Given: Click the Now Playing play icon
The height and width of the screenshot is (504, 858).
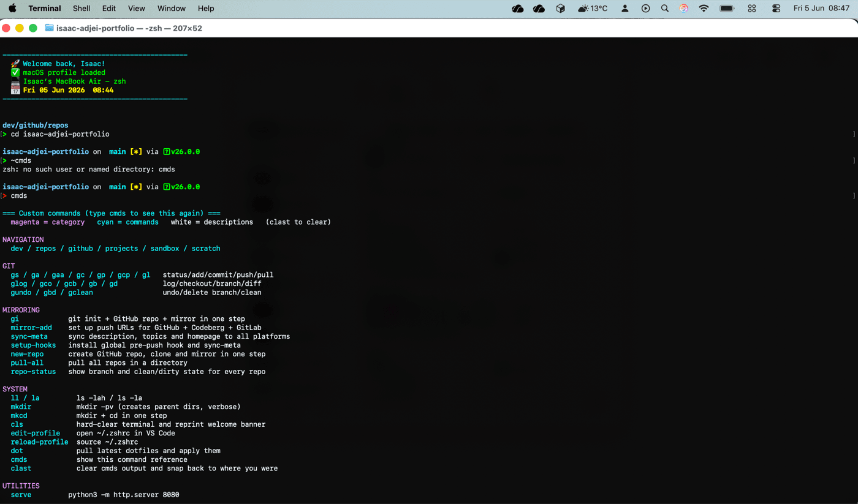Looking at the screenshot, I should coord(645,9).
